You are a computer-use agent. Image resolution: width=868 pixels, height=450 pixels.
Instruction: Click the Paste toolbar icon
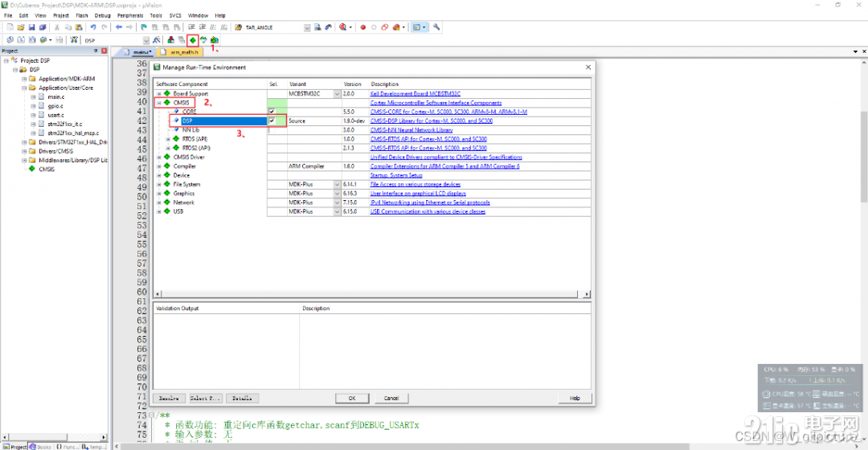(79, 27)
